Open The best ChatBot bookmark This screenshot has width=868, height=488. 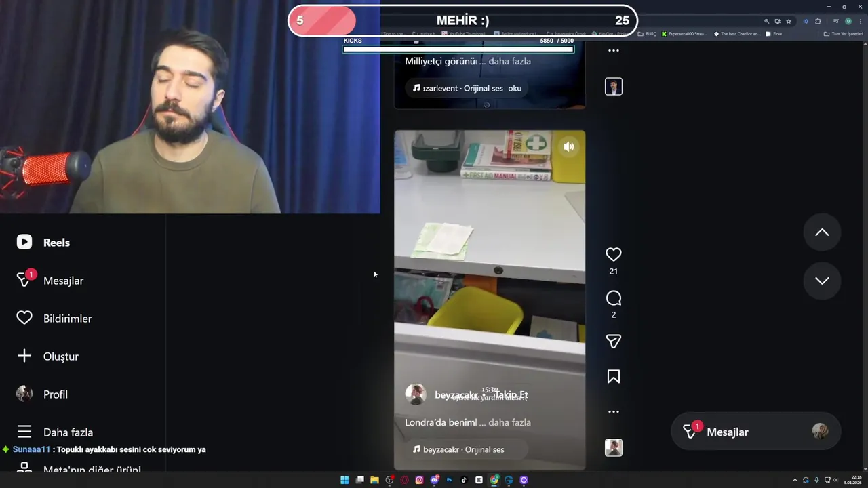[x=737, y=34]
